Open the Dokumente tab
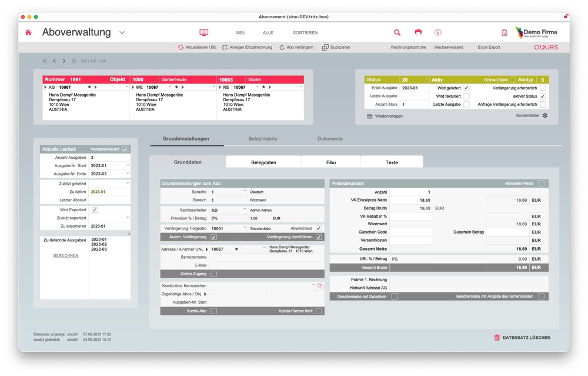 coord(330,139)
